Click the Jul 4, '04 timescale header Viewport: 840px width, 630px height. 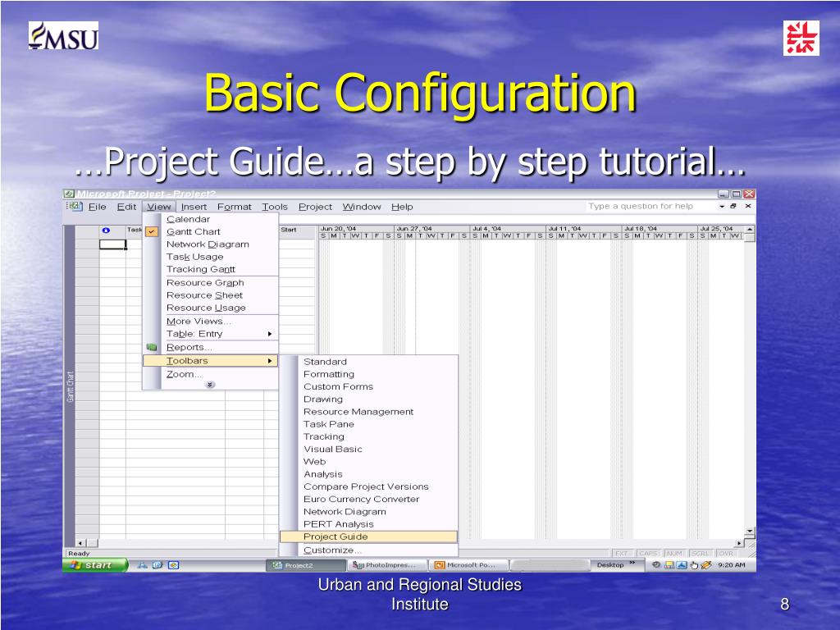coord(508,228)
